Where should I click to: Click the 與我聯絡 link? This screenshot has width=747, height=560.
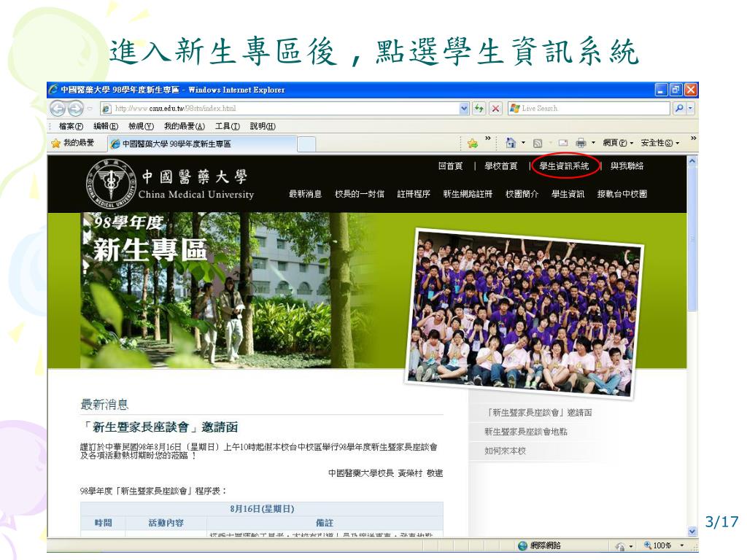627,166
